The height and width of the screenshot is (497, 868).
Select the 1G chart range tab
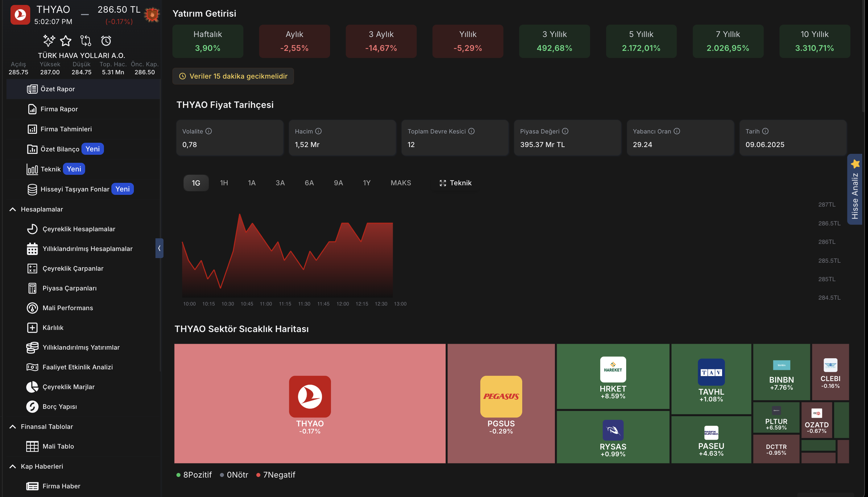[196, 183]
